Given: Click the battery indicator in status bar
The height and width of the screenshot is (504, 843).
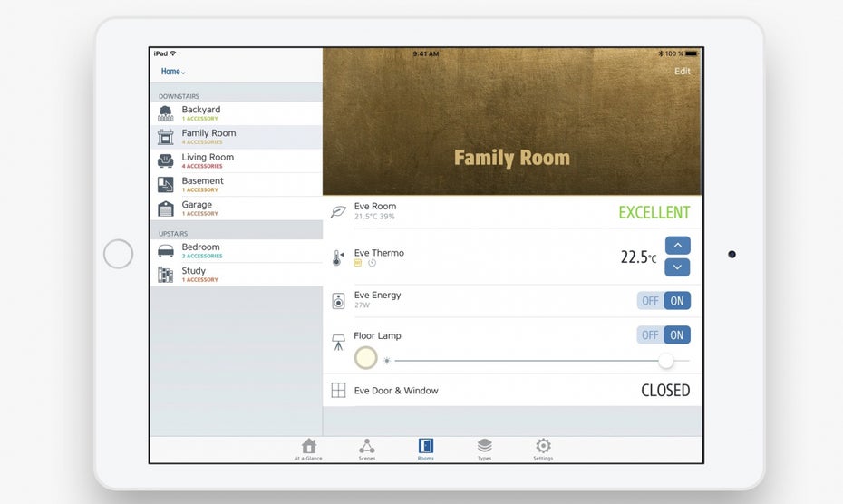Looking at the screenshot, I should (x=692, y=53).
